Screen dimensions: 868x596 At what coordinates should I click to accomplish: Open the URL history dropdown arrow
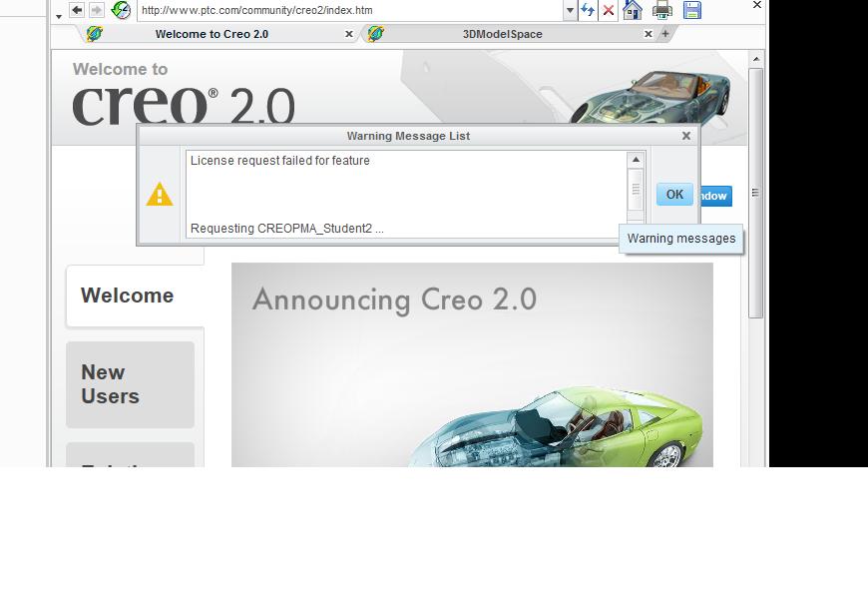pos(570,10)
